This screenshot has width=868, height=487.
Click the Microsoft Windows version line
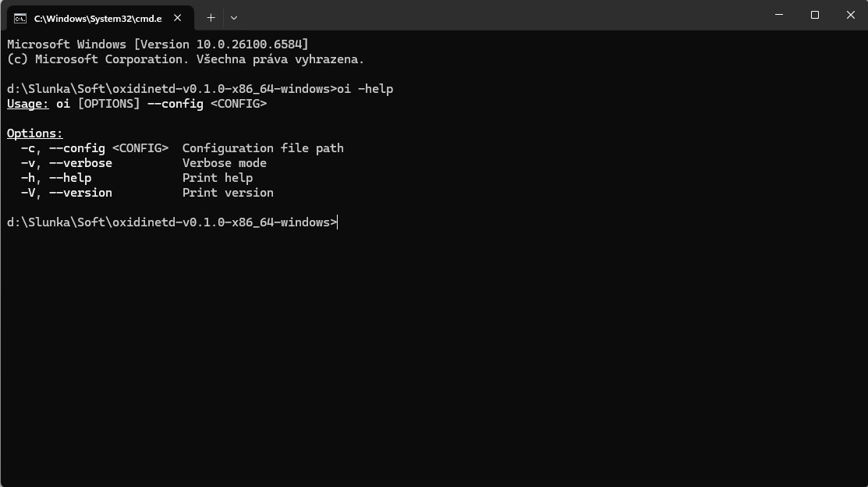pyautogui.click(x=158, y=44)
